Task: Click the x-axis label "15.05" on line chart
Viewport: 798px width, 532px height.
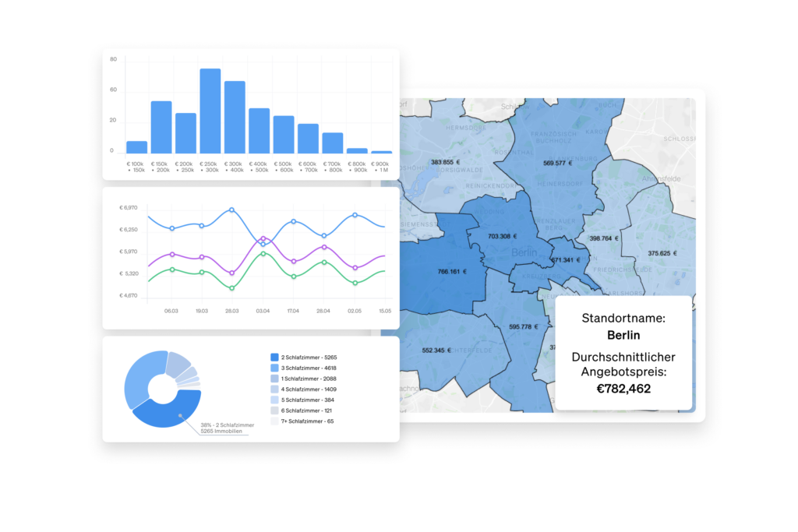Action: (385, 311)
